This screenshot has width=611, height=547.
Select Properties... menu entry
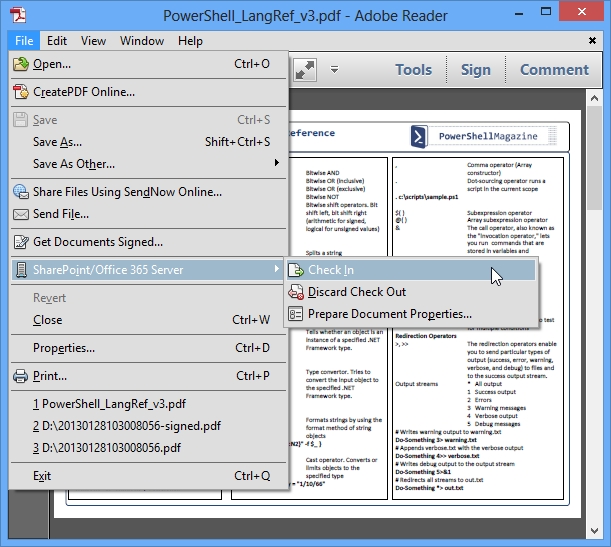point(148,348)
